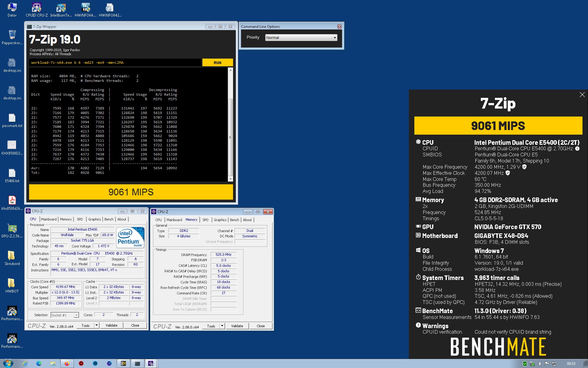588x368 pixels.
Task: Click the 9061 MIPS result bar in wrapper
Action: pyautogui.click(x=131, y=192)
